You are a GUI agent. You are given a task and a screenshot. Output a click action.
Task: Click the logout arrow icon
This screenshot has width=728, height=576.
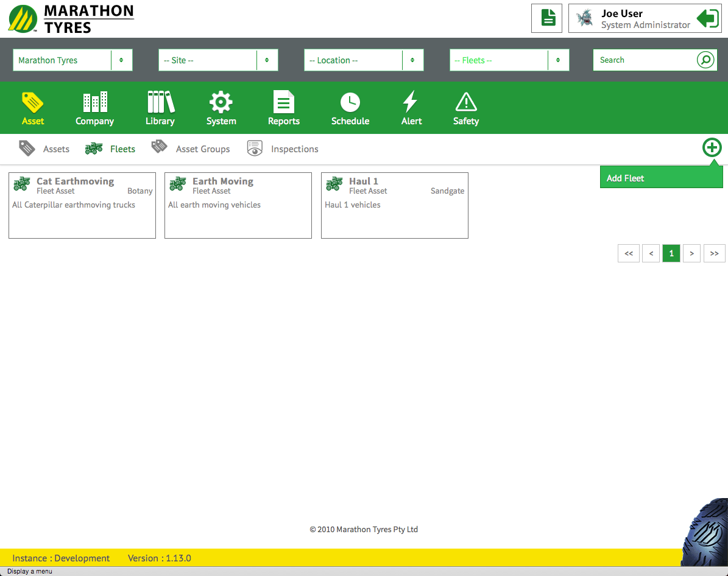(707, 18)
